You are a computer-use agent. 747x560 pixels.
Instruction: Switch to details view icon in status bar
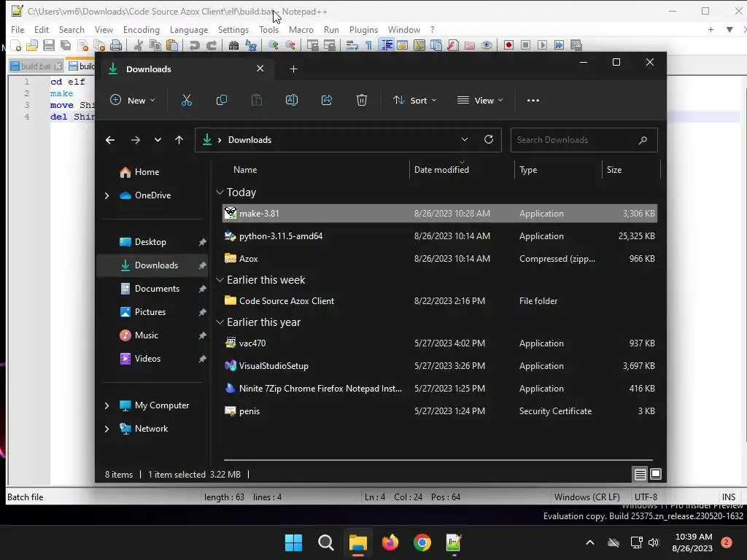click(x=640, y=474)
